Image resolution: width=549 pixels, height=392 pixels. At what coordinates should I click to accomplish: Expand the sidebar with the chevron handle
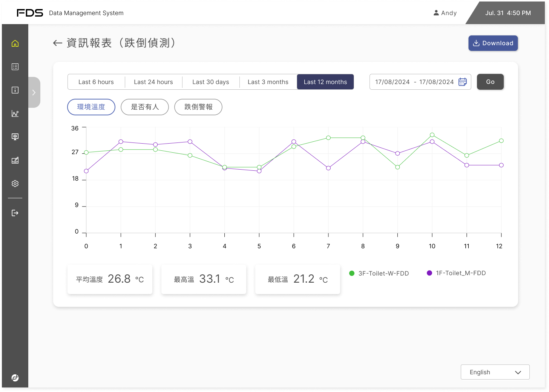(34, 92)
